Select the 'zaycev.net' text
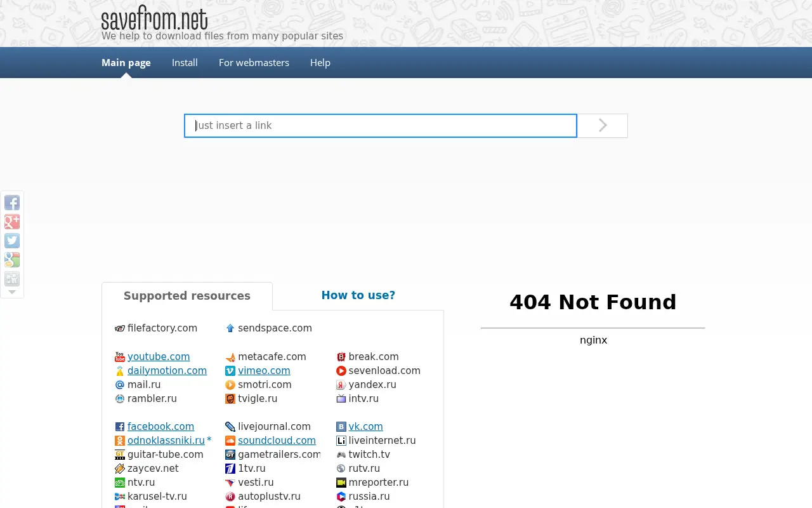Image resolution: width=812 pixels, height=508 pixels. coord(153,469)
